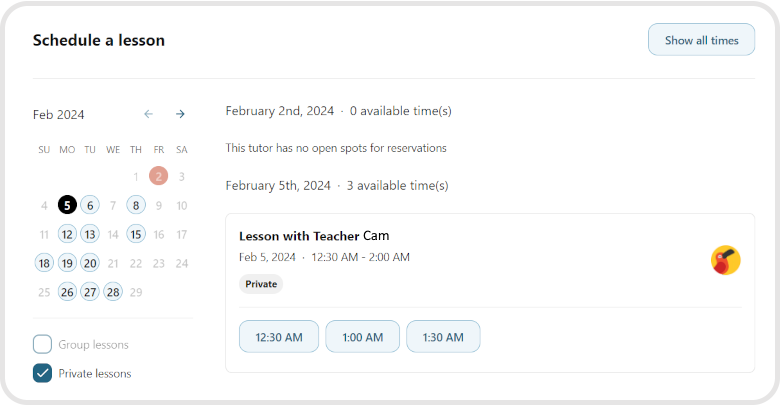The width and height of the screenshot is (780, 405).
Task: Pick February 26 in the calendar
Action: point(67,292)
